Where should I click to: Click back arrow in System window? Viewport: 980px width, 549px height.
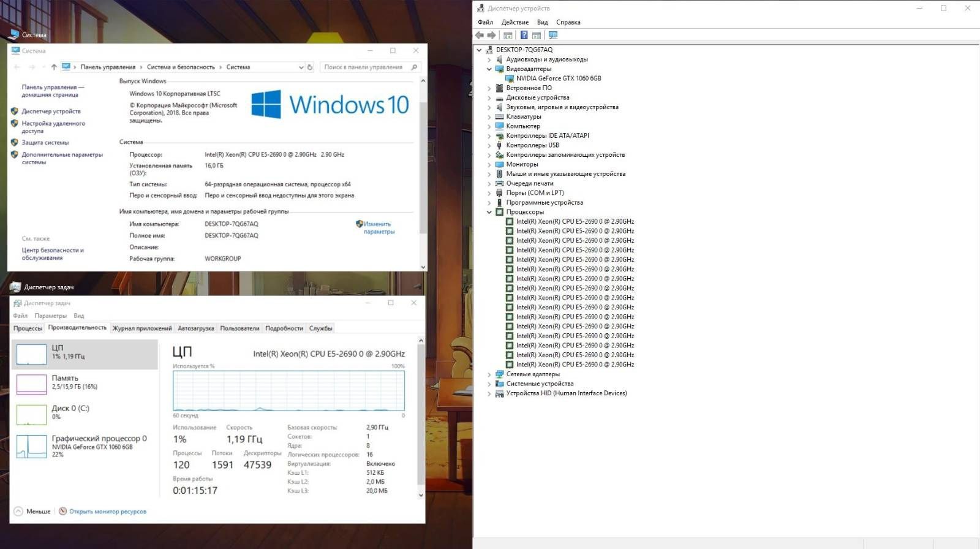click(17, 67)
